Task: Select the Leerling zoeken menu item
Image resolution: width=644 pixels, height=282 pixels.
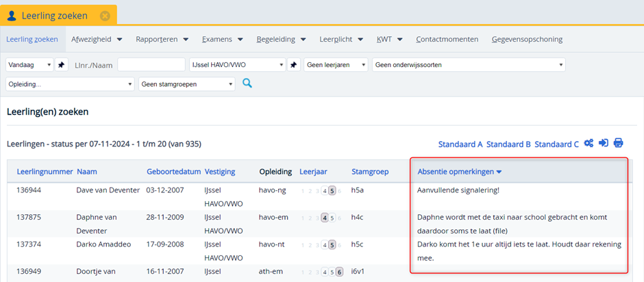Action: 32,40
